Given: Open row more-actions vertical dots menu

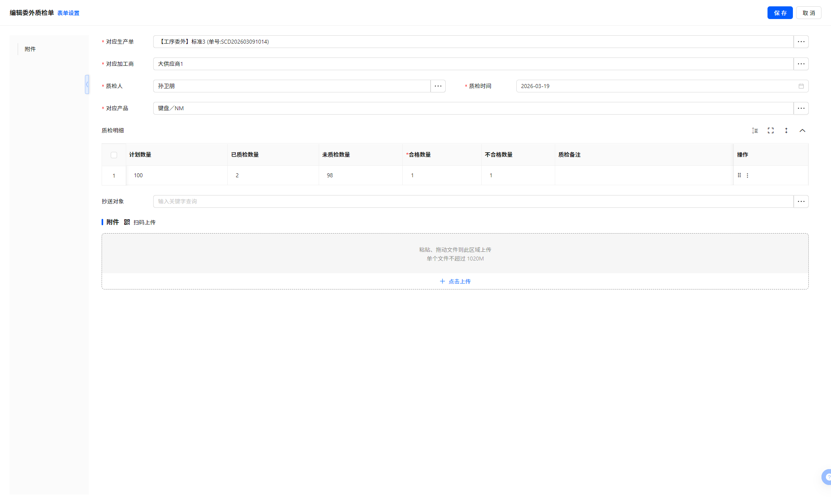Looking at the screenshot, I should [747, 175].
